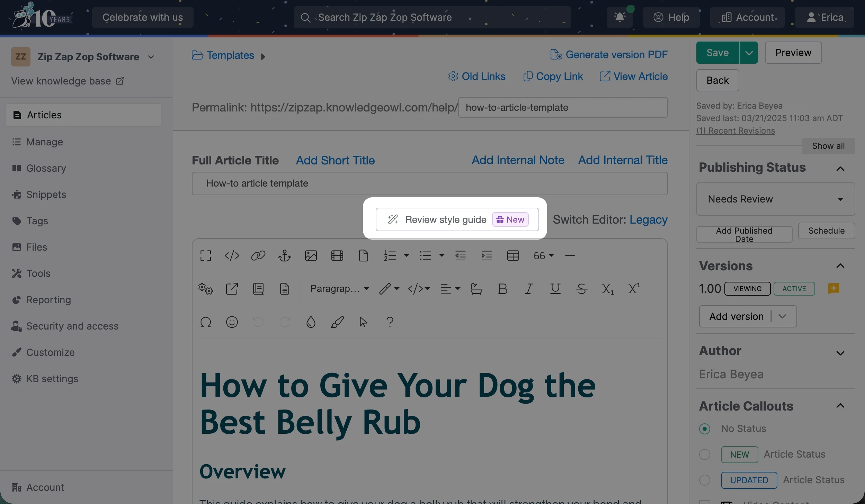Screen dimensions: 865x504
Task: Insert an image in the editor
Action: pos(310,255)
